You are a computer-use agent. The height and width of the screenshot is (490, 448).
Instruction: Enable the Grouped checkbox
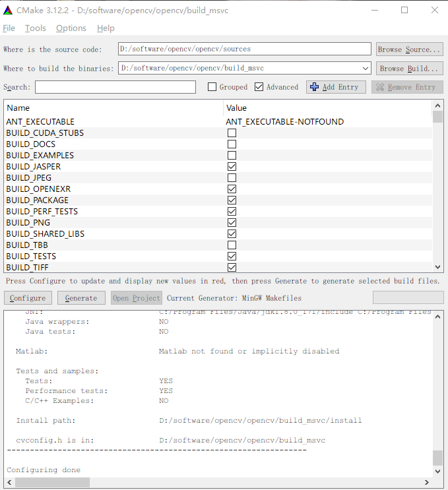click(212, 87)
